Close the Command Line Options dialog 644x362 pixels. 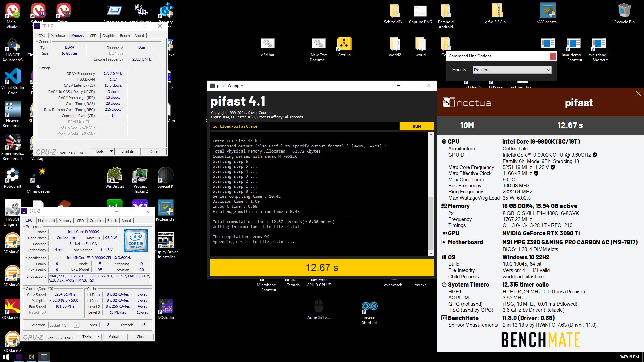click(553, 56)
